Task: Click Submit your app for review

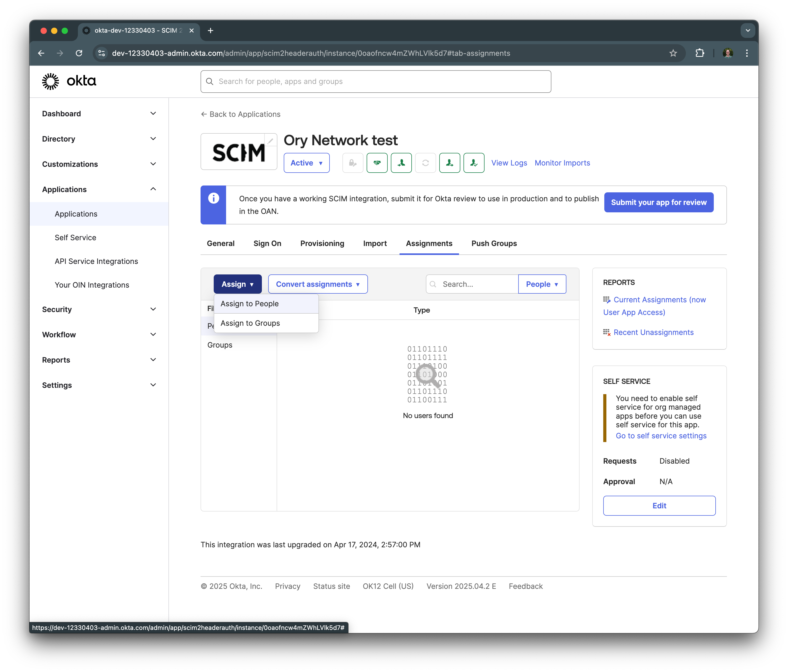Action: click(x=658, y=202)
